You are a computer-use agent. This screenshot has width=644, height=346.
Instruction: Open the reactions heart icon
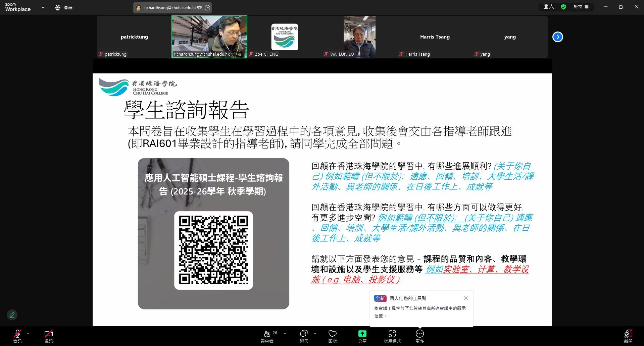tap(332, 336)
